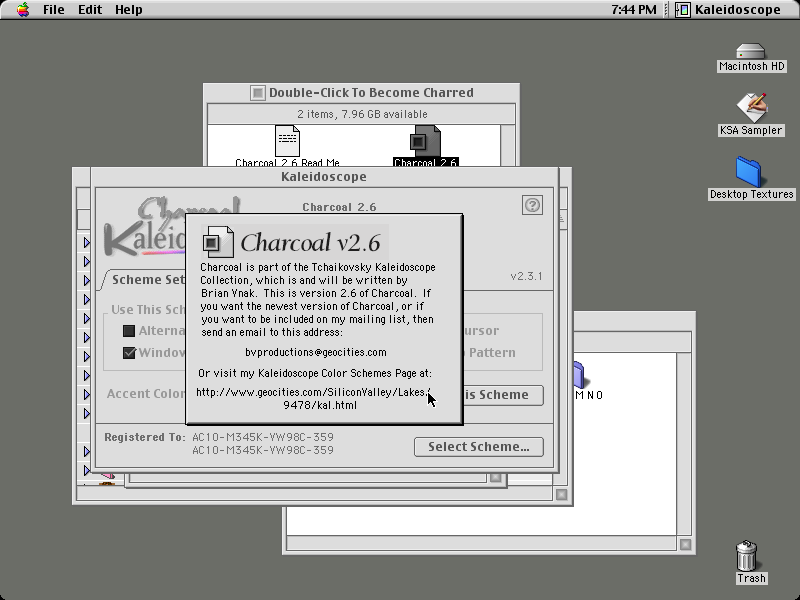The image size is (800, 600).
Task: Click the v2.3.1 version label
Action: (x=526, y=276)
